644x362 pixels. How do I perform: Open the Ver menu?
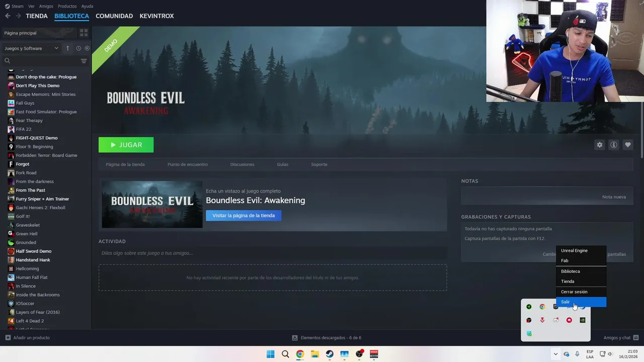(x=31, y=6)
